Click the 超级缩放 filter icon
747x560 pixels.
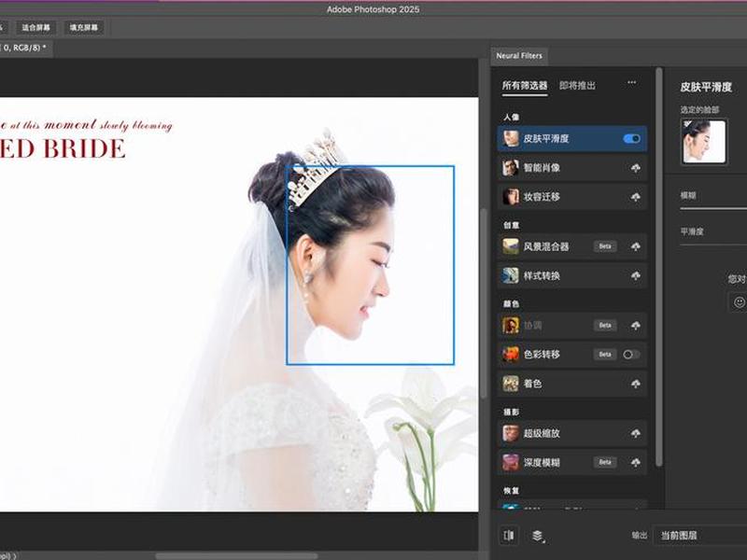pyautogui.click(x=511, y=433)
